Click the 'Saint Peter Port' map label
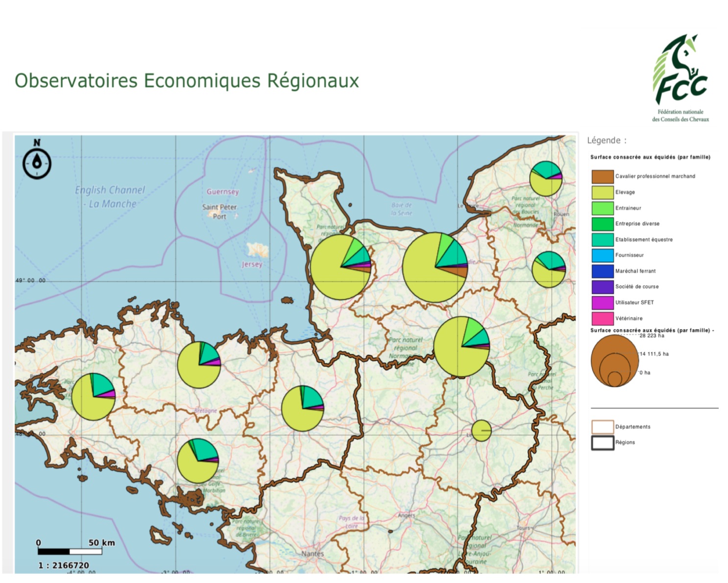Screen dimensions: 728x583 click(x=219, y=212)
